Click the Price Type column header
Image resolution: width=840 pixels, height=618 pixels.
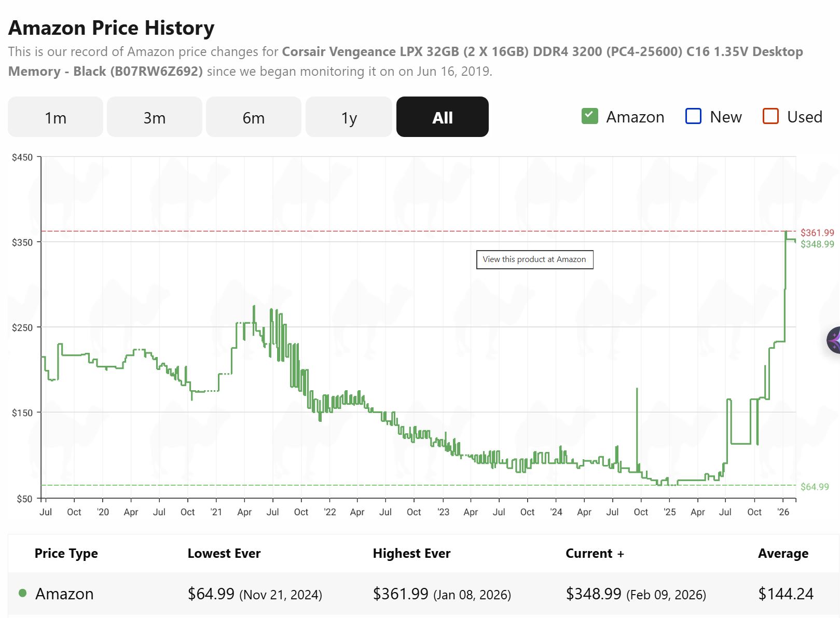click(x=66, y=554)
